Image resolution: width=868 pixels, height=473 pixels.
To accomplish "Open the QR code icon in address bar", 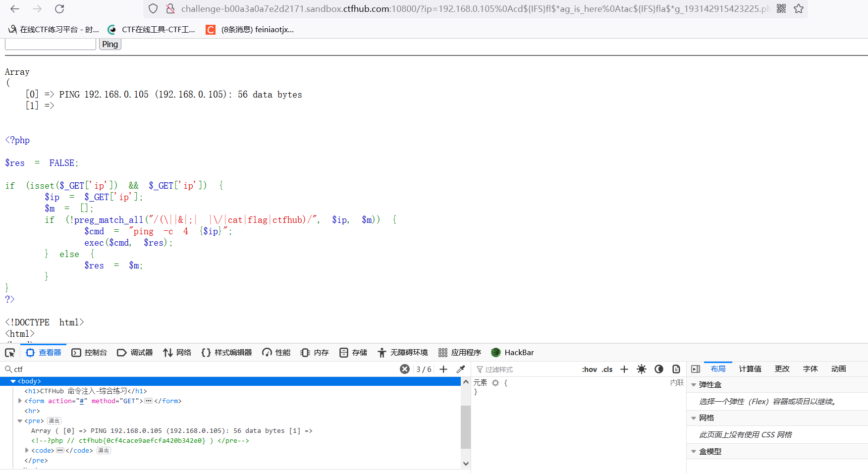I will tap(781, 9).
